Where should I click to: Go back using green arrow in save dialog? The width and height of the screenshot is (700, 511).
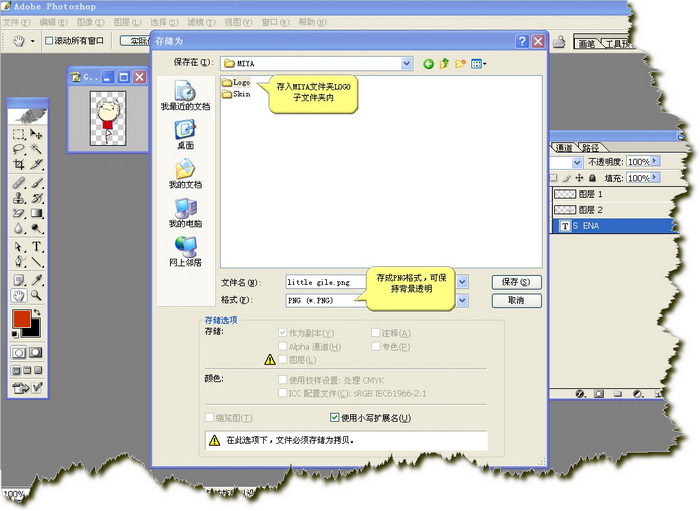coord(429,64)
